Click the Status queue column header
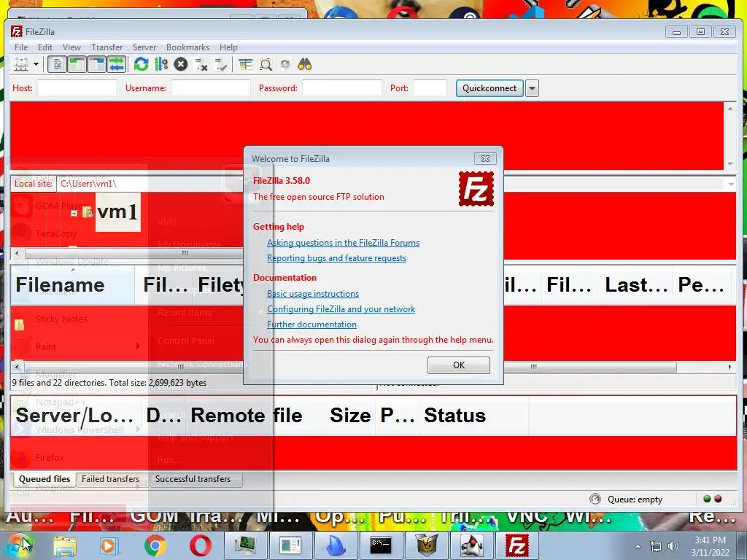The width and height of the screenshot is (747, 560). [473, 415]
